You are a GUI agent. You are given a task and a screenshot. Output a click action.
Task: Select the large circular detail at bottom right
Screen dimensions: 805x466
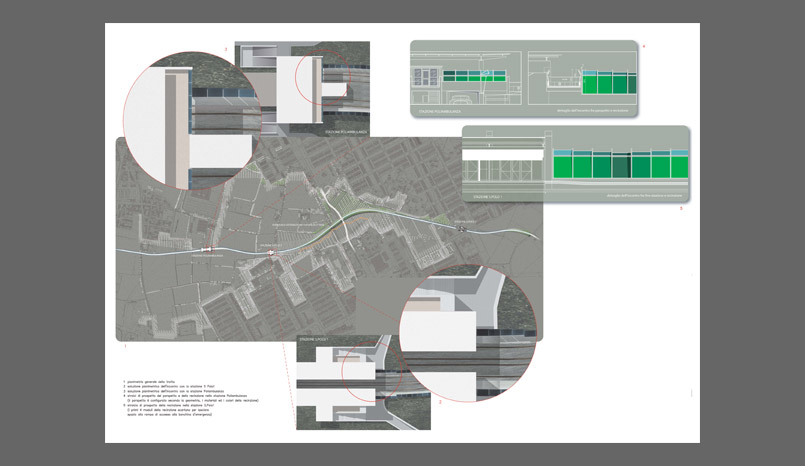[467, 329]
